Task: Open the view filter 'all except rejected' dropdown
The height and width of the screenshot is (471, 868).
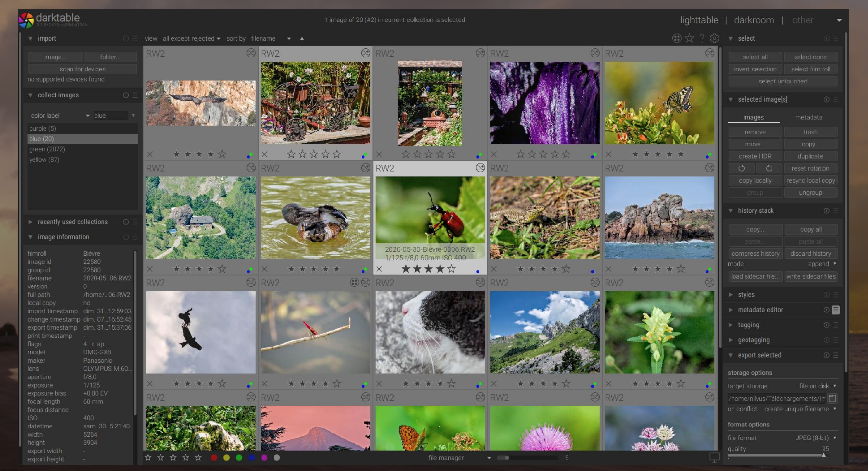Action: (x=191, y=38)
